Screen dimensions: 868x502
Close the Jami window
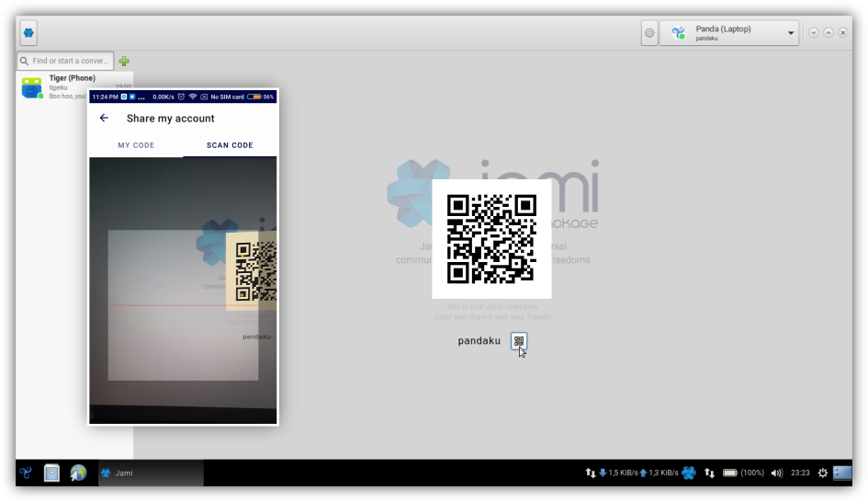click(x=843, y=33)
